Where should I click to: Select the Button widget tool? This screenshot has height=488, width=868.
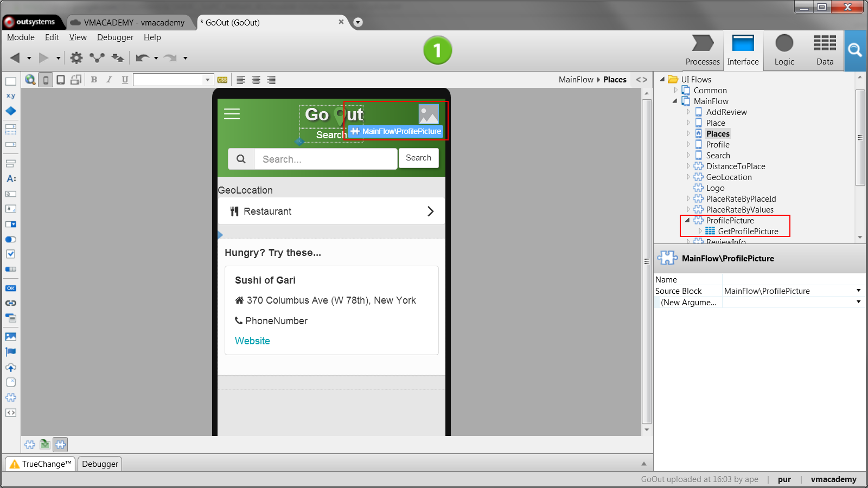point(11,288)
